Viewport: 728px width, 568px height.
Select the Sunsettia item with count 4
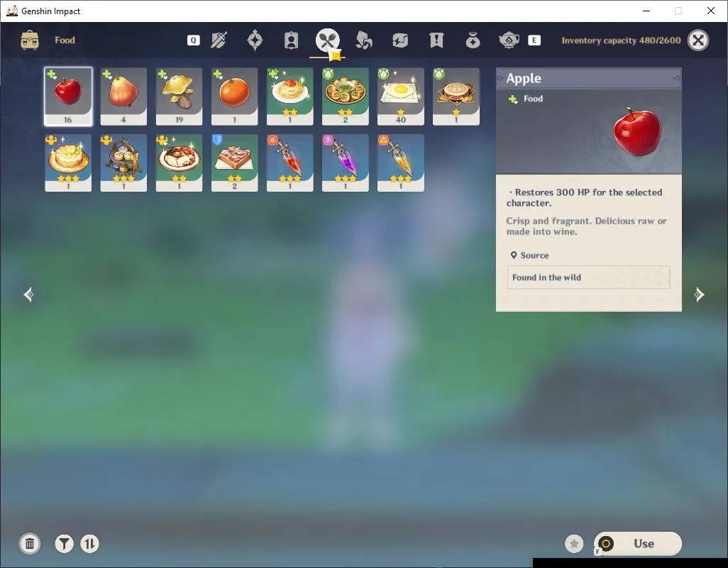123,96
